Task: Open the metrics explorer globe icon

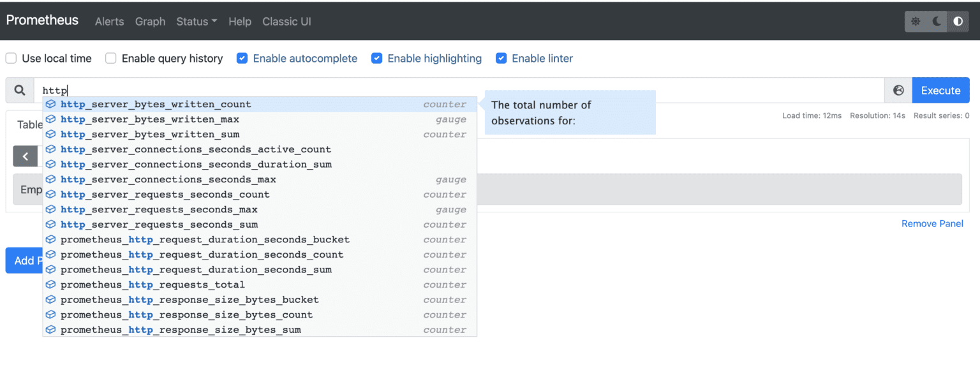Action: coord(898,90)
